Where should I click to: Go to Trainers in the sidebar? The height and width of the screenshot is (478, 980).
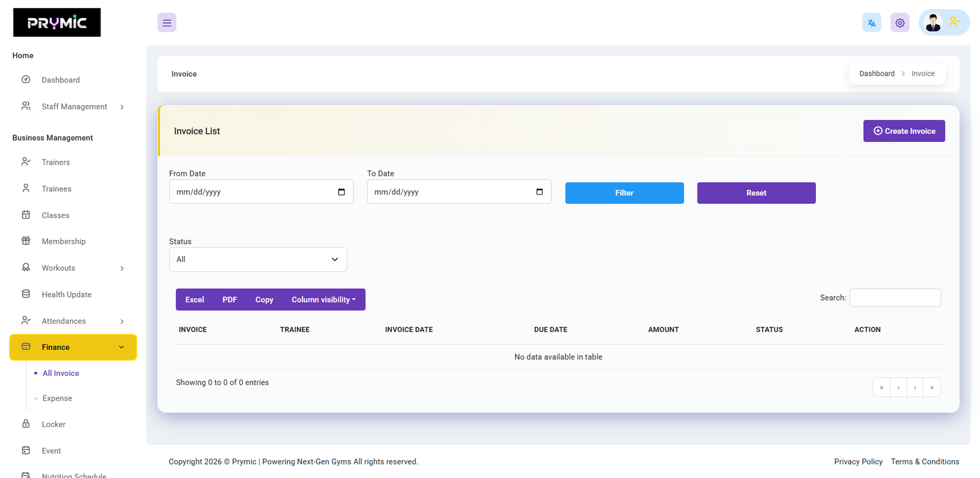[56, 162]
